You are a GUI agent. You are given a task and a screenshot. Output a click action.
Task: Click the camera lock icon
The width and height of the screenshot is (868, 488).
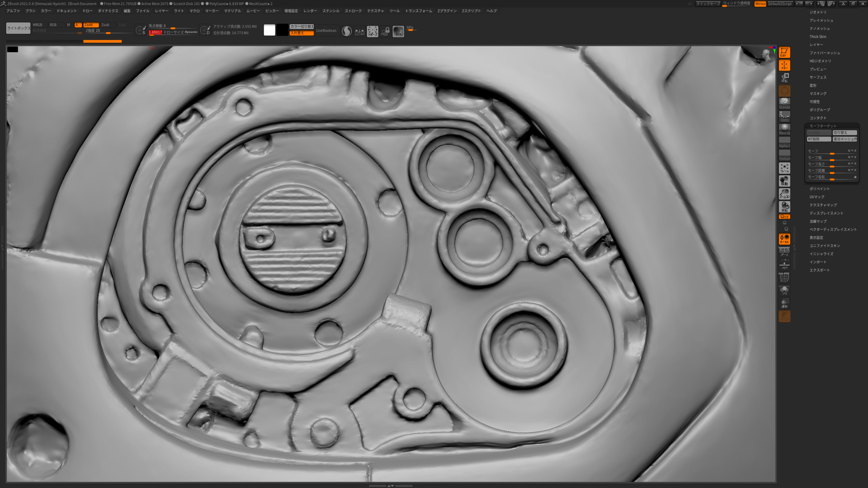point(385,31)
